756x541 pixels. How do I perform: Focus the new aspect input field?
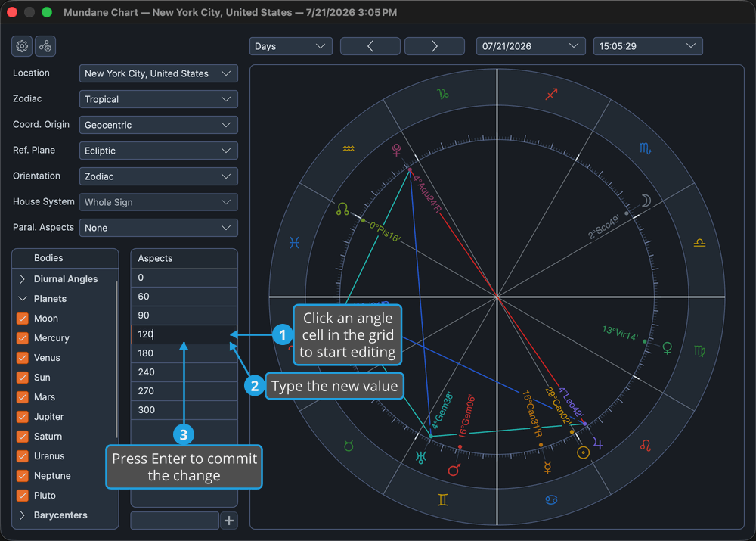175,521
